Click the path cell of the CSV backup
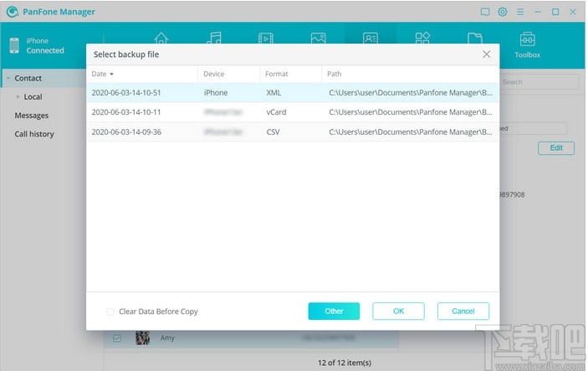588x371 pixels. pyautogui.click(x=410, y=131)
